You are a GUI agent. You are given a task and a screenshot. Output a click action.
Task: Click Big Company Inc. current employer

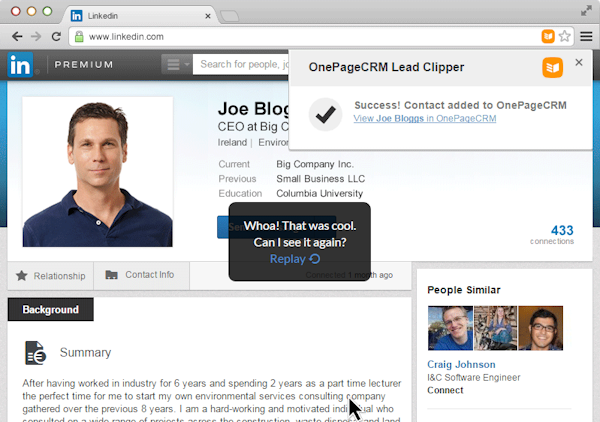tap(315, 164)
